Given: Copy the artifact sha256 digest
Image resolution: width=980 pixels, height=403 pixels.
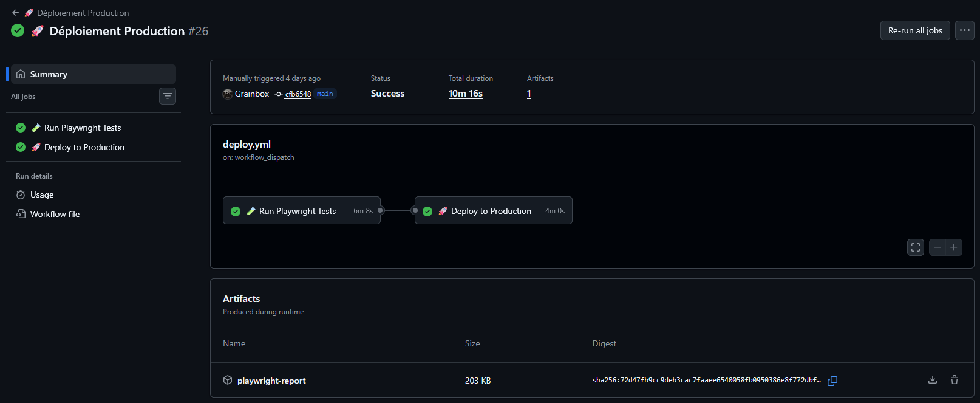Looking at the screenshot, I should click(x=832, y=381).
